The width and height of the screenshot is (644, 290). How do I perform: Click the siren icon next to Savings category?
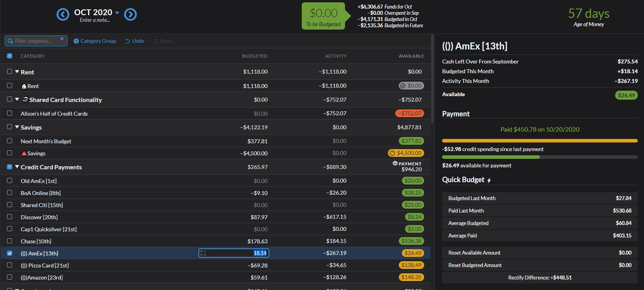(24, 153)
